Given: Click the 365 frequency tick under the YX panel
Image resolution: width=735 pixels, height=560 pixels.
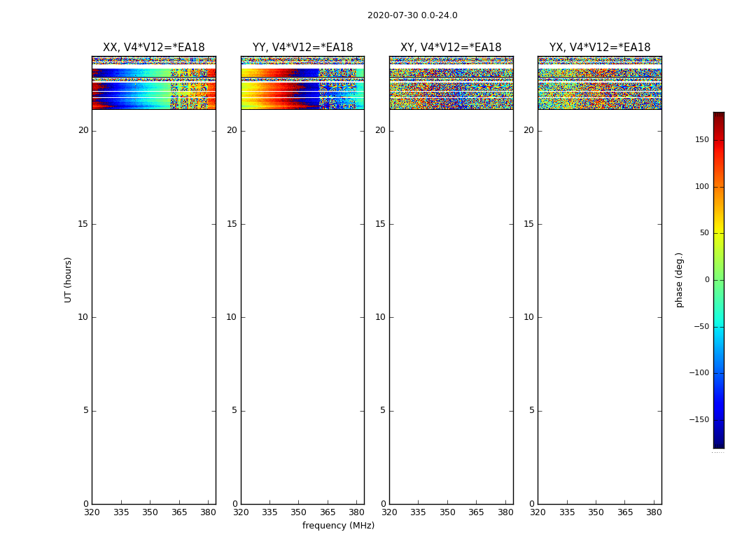Looking at the screenshot, I should point(624,512).
